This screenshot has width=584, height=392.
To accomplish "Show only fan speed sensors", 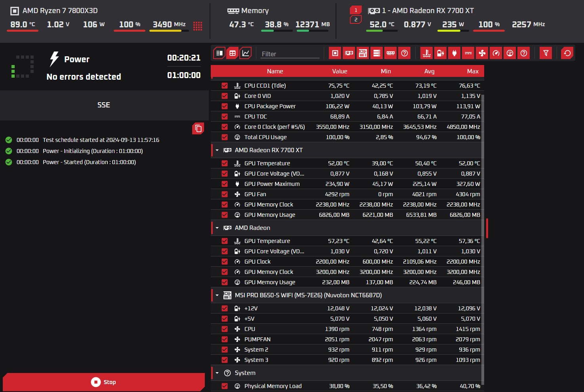I will coord(482,53).
